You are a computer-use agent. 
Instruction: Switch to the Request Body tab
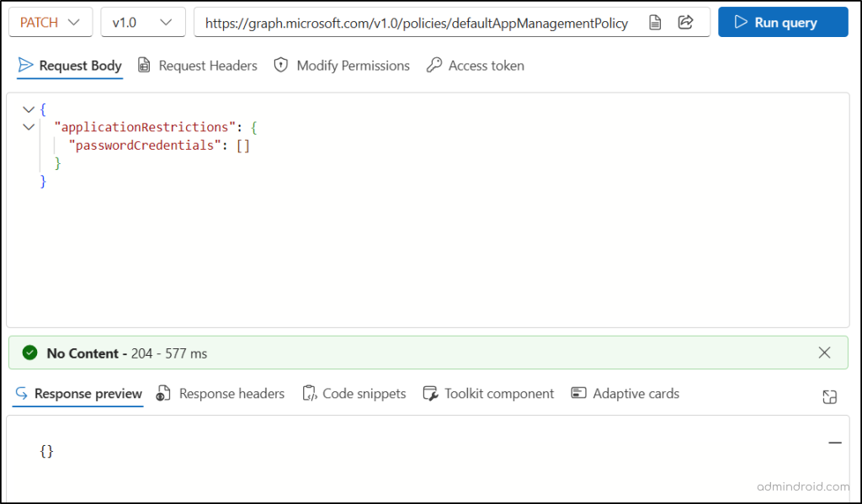click(x=70, y=66)
